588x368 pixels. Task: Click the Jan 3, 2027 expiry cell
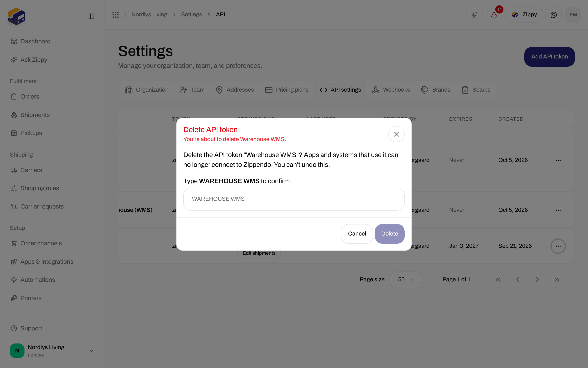(464, 246)
